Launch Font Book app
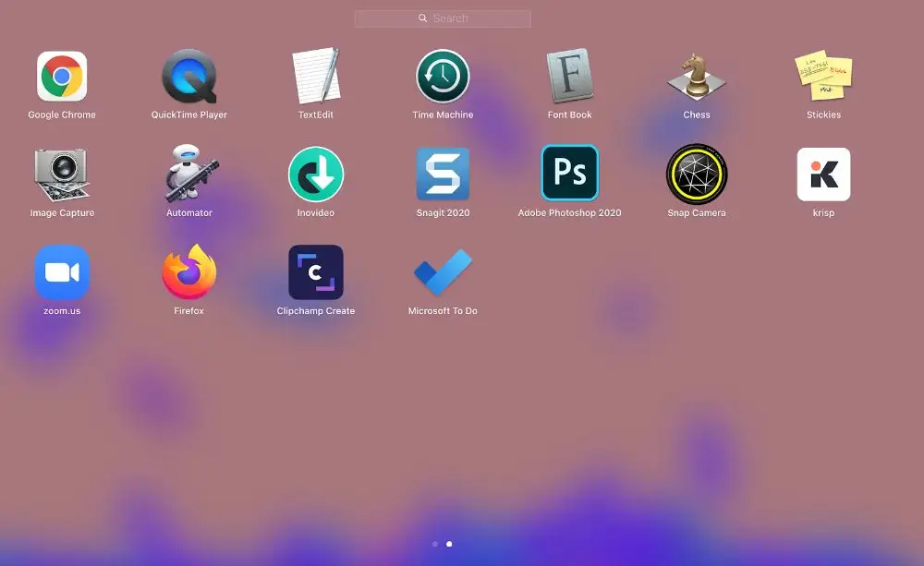The width and height of the screenshot is (924, 566). [570, 76]
